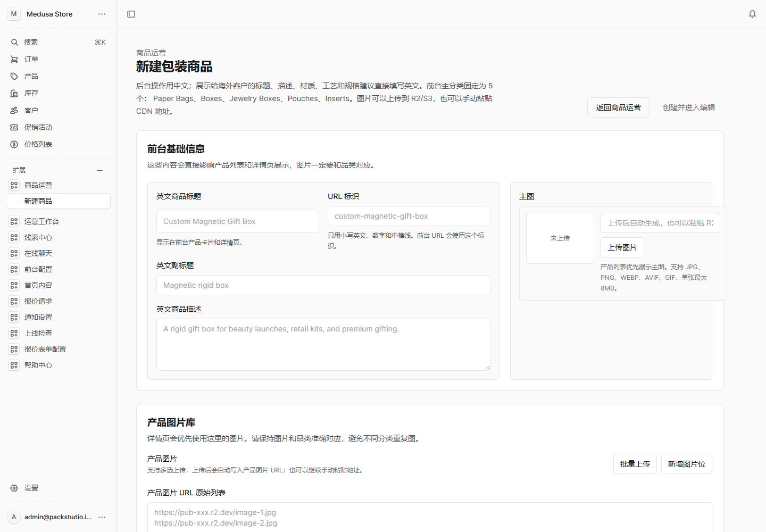Click the 运营工作台 grid icon
This screenshot has width=766, height=532.
[14, 221]
